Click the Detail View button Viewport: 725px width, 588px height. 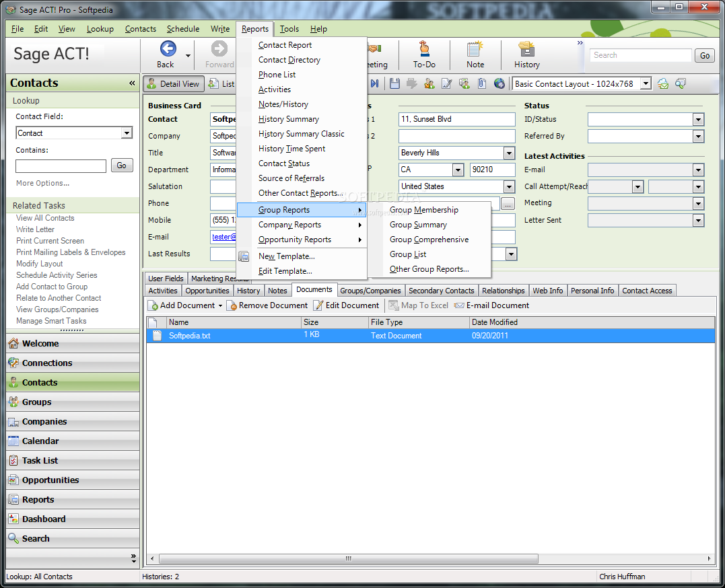coord(174,83)
